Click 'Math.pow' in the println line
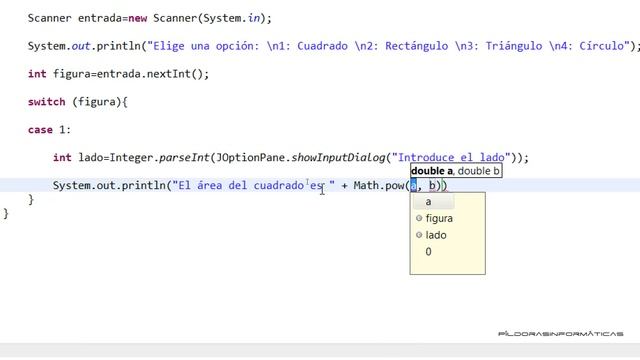The image size is (640, 360). coord(379,186)
